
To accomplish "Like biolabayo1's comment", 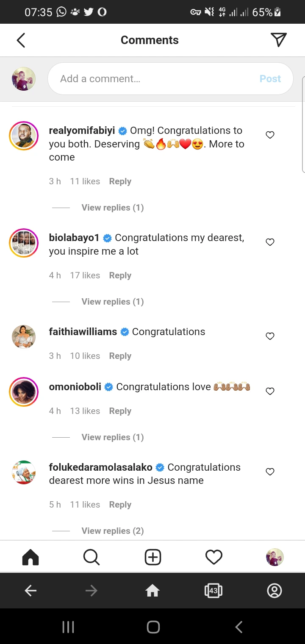I will click(x=270, y=242).
